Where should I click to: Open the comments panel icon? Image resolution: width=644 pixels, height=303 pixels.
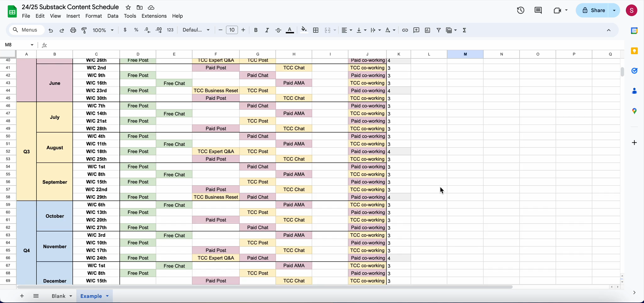(x=538, y=10)
